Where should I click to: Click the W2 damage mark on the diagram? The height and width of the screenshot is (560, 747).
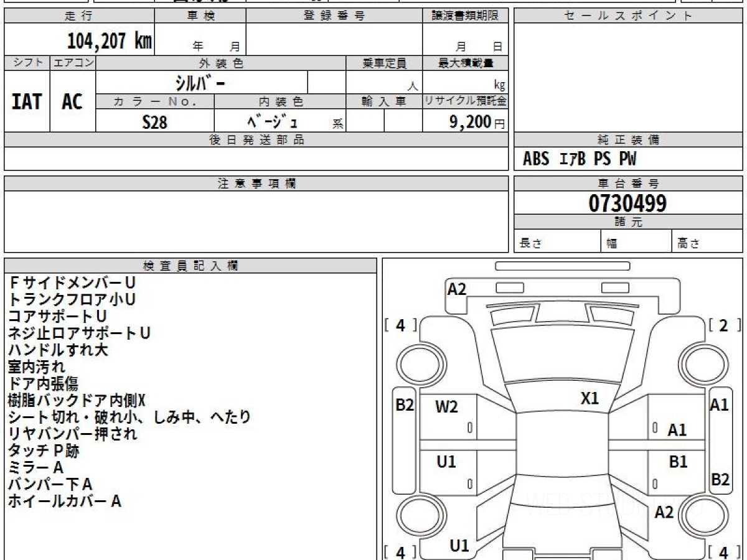pyautogui.click(x=446, y=407)
